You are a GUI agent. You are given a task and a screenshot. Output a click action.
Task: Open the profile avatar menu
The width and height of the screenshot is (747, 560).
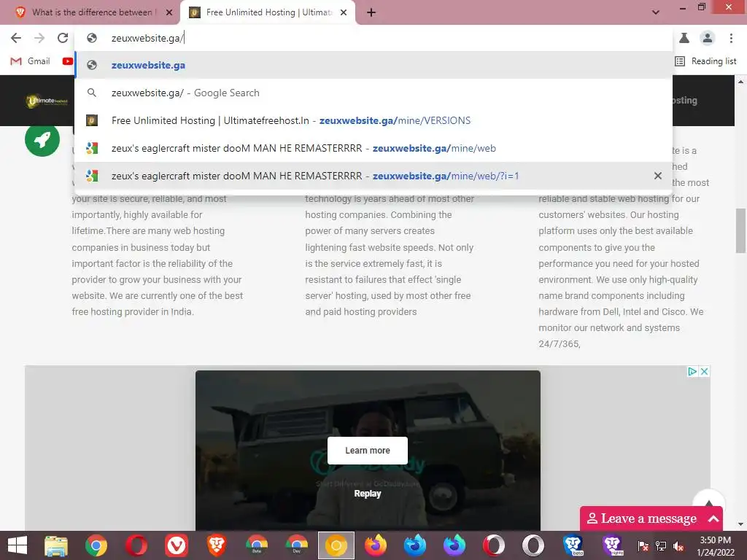coord(708,38)
